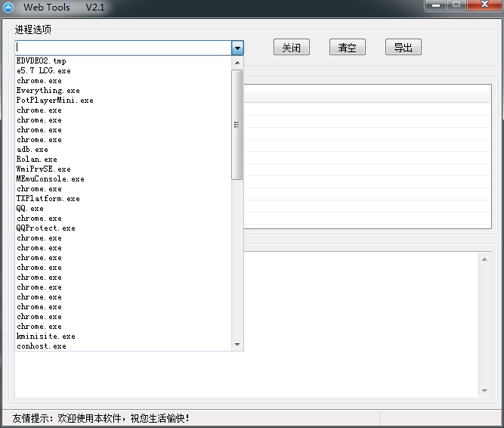Select chrome.exe directly above kminisite.exe
Screen dimensions: 504x428
pos(123,327)
